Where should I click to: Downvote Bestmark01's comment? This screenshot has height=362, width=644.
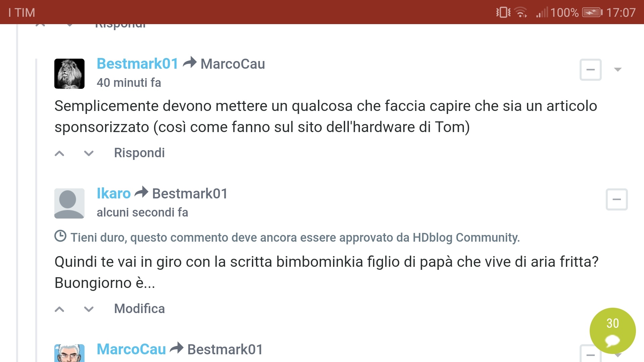click(89, 154)
